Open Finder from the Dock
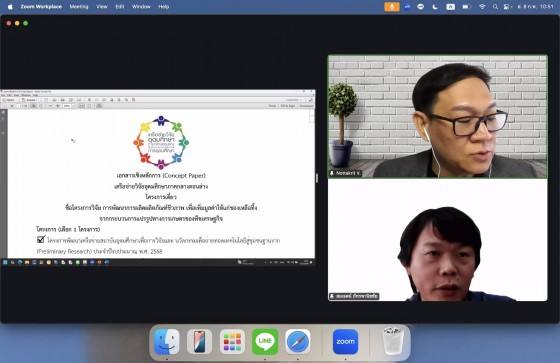The height and width of the screenshot is (363, 560). coord(166,342)
